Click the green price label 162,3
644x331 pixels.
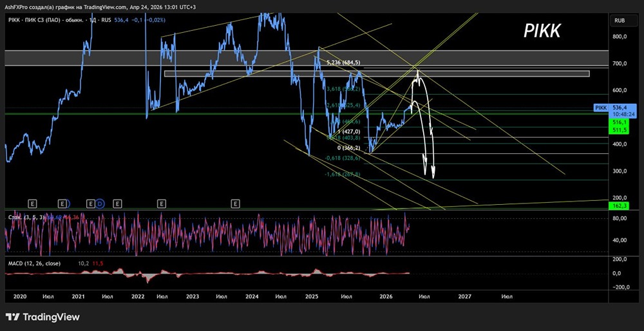pos(618,205)
